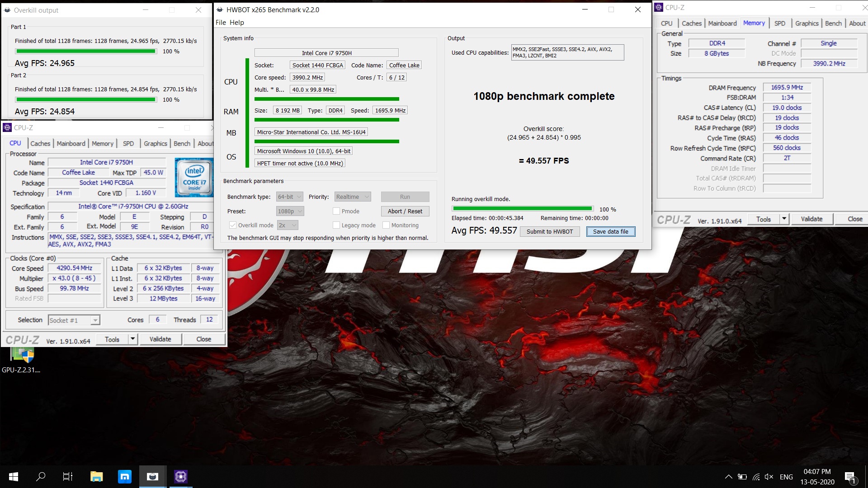Open the HWBOT Help menu

pos(236,23)
